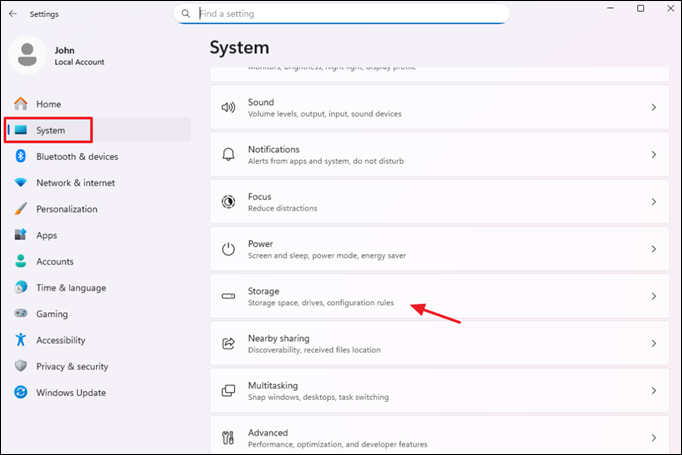Image resolution: width=682 pixels, height=455 pixels.
Task: Open Bluetooth & devices section
Action: [x=98, y=156]
